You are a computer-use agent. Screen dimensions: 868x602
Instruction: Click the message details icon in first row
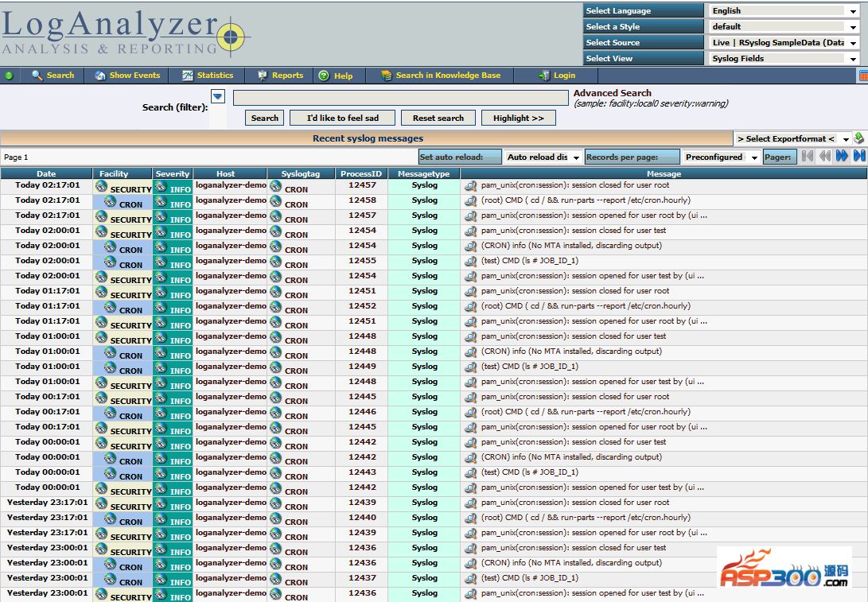click(x=470, y=185)
